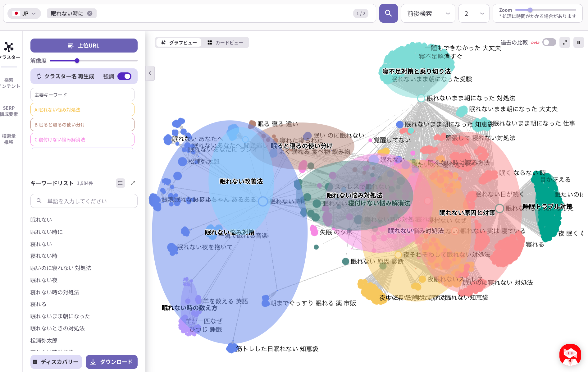Click the keyword list view icon

click(x=121, y=183)
